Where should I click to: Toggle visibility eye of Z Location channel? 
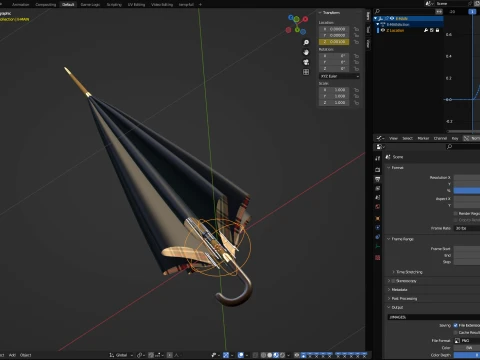coord(383,30)
